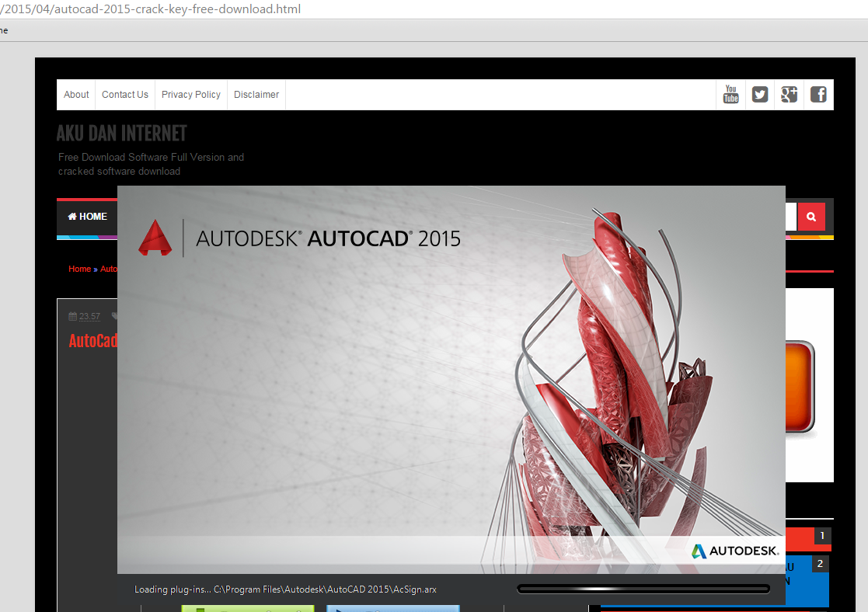
Task: Click the Autodesk logo on splash screen
Action: tap(735, 551)
